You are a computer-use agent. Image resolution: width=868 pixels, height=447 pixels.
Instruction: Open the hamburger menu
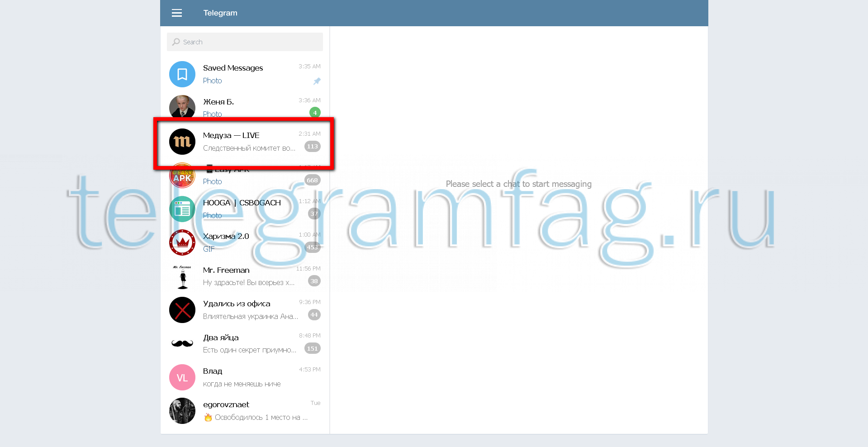177,13
